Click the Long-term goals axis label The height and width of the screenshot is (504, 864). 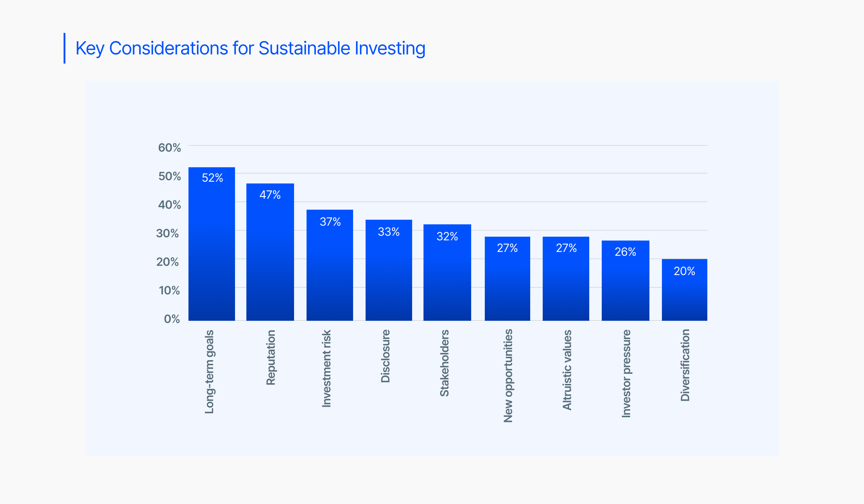coord(209,372)
